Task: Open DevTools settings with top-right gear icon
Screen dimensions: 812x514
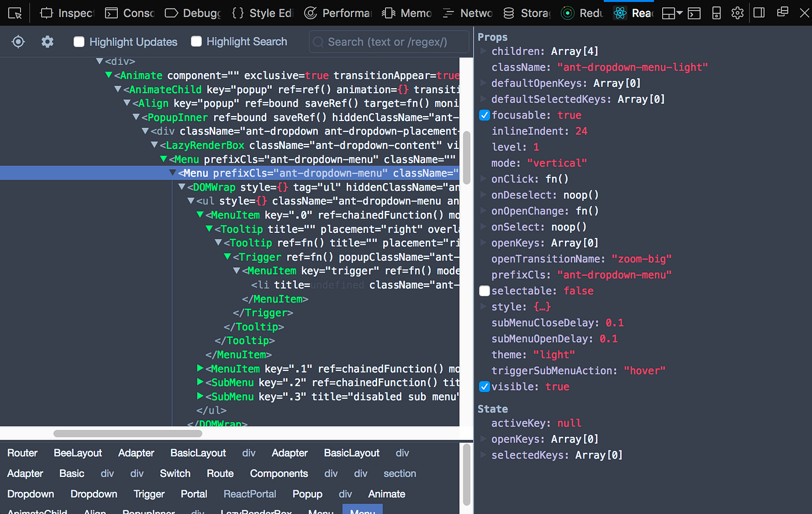Action: [737, 12]
